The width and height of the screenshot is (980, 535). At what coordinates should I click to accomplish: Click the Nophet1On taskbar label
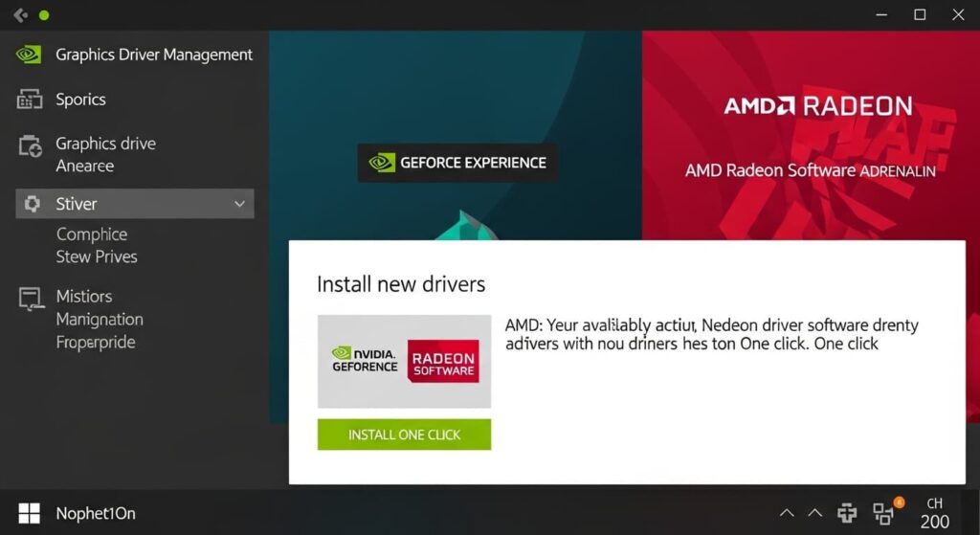(x=96, y=514)
